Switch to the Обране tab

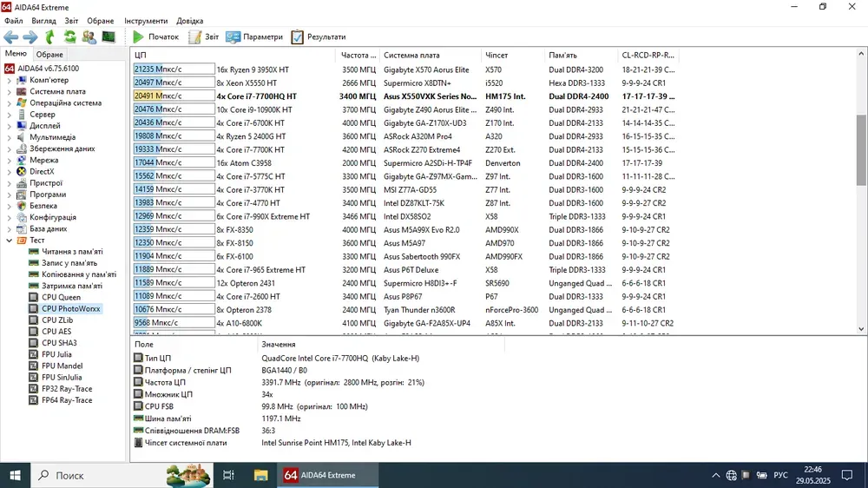coord(49,55)
